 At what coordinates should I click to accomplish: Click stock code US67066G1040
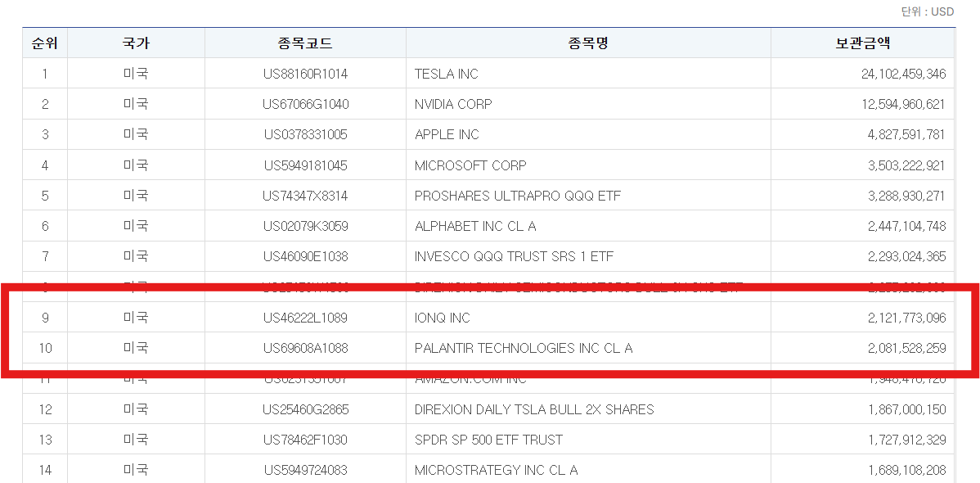point(305,105)
